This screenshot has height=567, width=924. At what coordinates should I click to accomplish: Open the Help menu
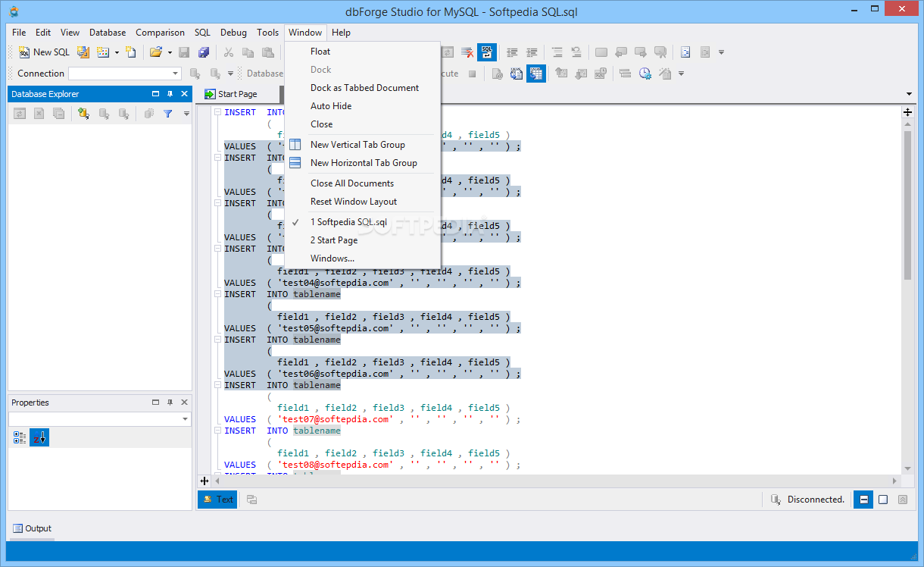[x=341, y=33]
